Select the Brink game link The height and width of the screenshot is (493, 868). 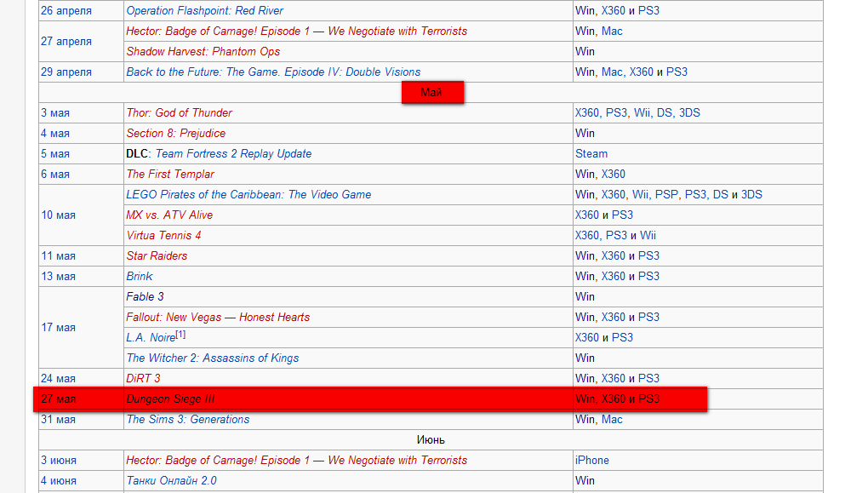[139, 277]
